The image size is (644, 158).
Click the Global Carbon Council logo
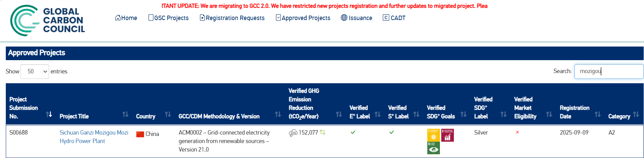pos(47,20)
